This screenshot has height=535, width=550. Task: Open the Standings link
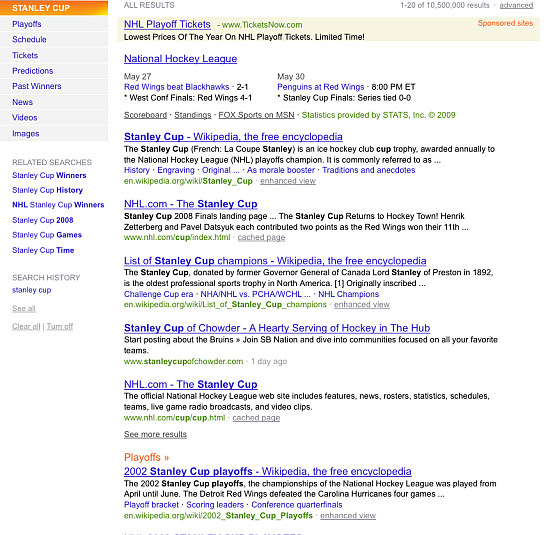(x=193, y=115)
